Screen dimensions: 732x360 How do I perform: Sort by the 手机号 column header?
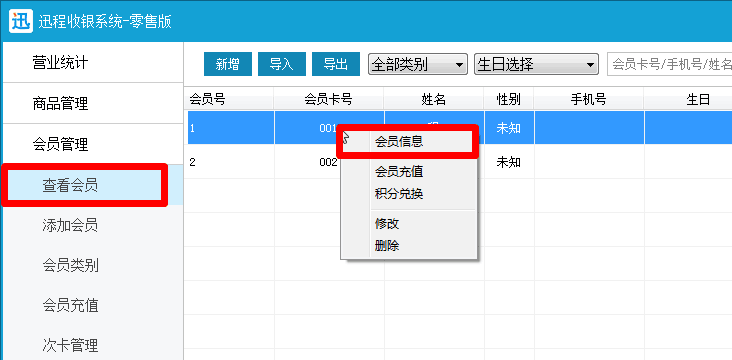(589, 99)
